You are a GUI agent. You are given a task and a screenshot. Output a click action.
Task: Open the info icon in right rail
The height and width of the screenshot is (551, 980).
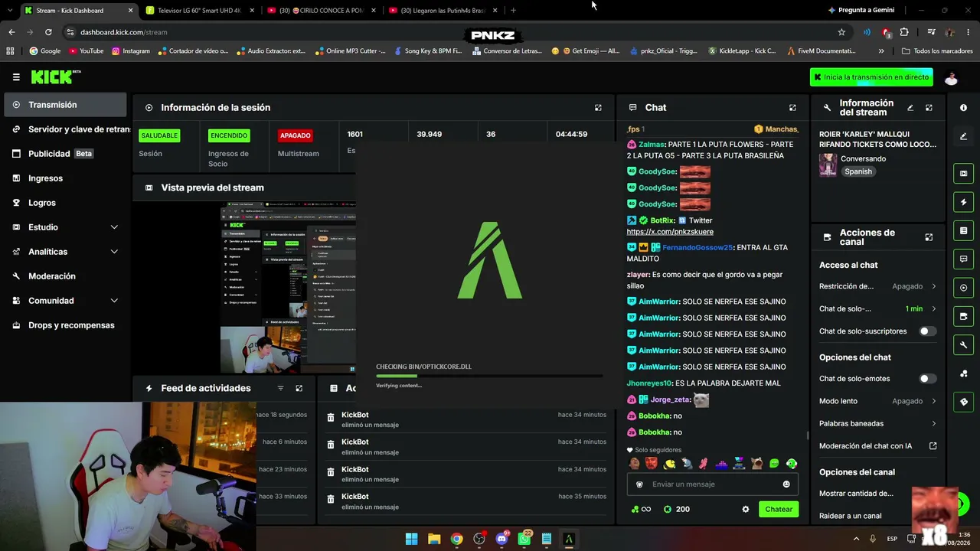[963, 108]
